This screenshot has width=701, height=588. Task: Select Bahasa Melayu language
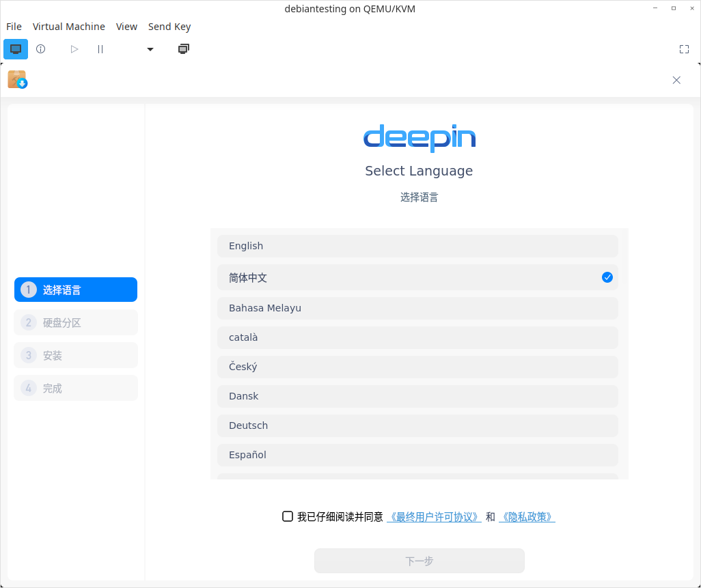point(417,308)
